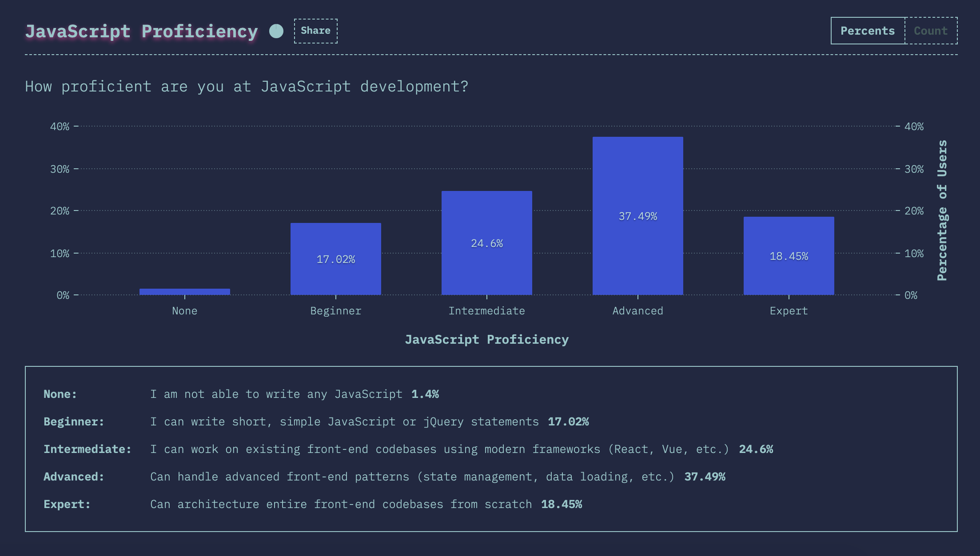Click the None axis label

pos(185,311)
